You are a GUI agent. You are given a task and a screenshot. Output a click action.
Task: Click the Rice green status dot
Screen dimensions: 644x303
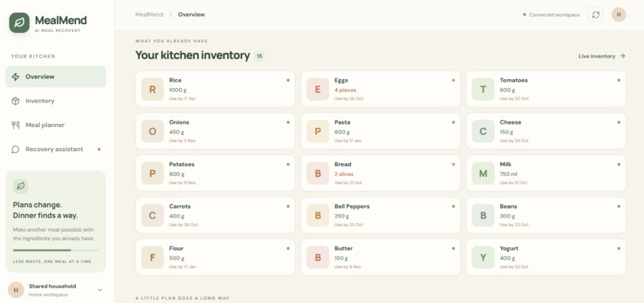point(288,80)
